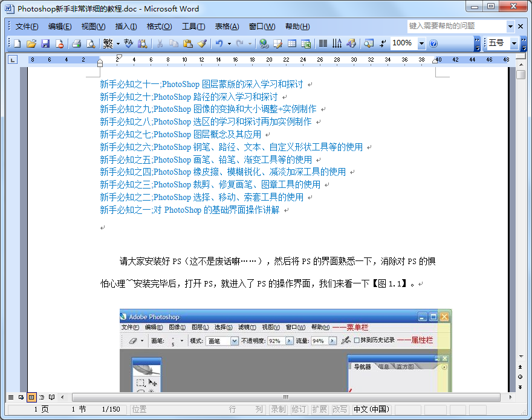532x420 pixels.
Task: Open the 视图(V) menu
Action: click(93, 27)
